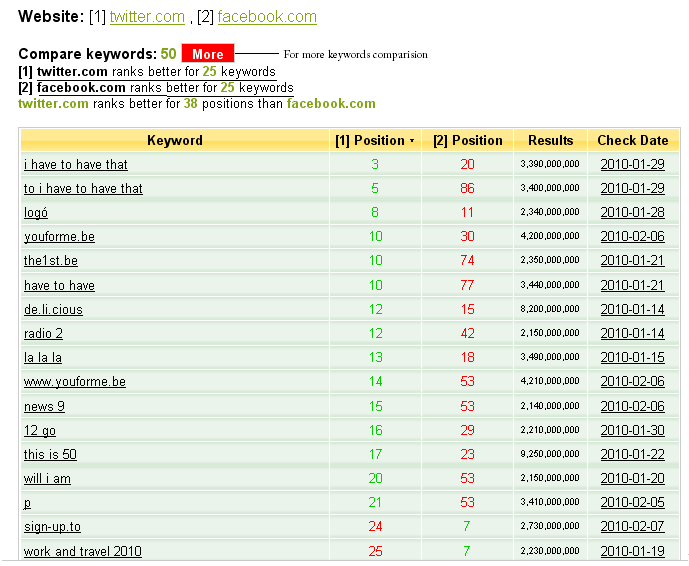Select results value 9,250,000,000

(550, 454)
